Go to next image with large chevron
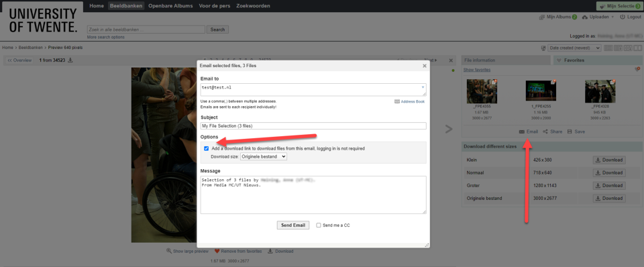 click(449, 129)
